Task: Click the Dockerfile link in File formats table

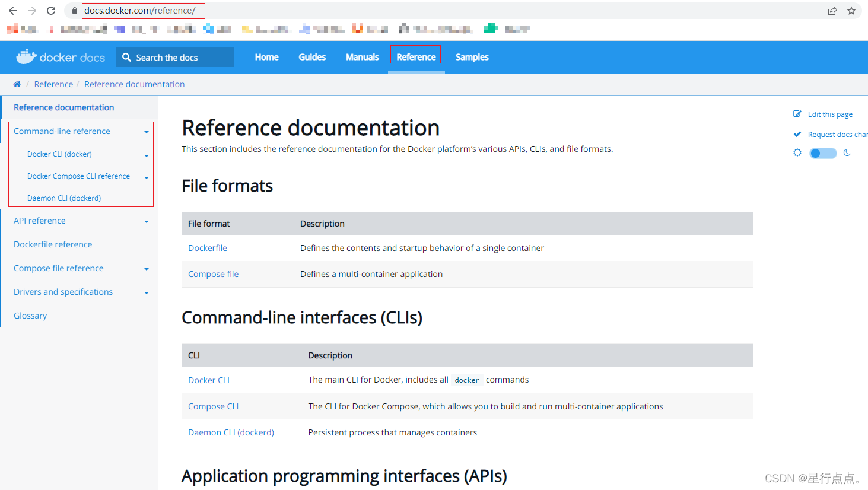Action: pyautogui.click(x=208, y=248)
